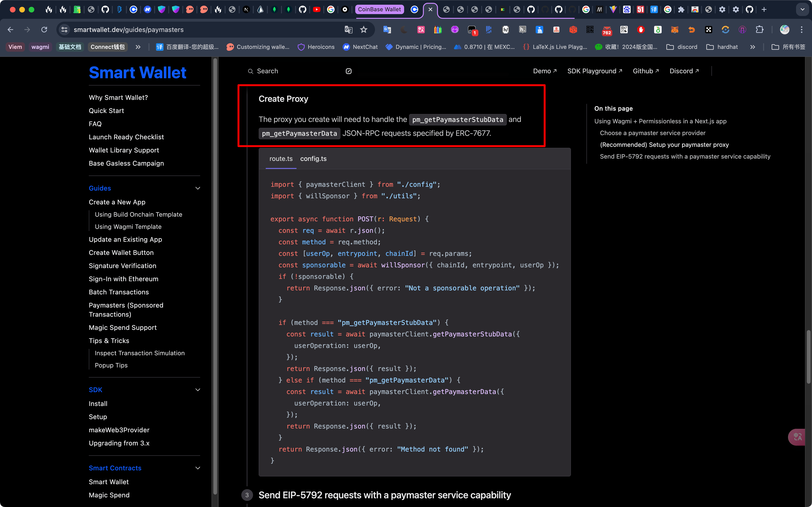Open a new browser tab
This screenshot has width=812, height=507.
[764, 9]
